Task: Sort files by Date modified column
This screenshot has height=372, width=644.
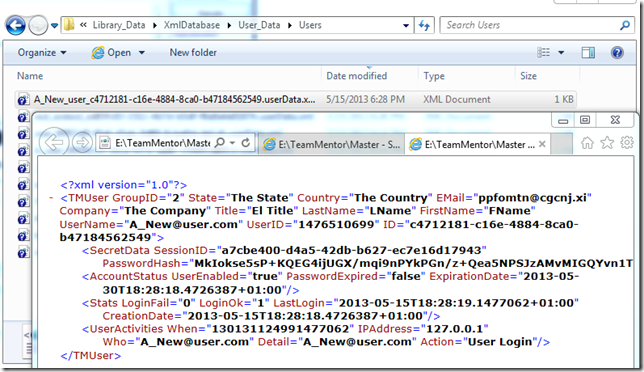Action: click(x=356, y=76)
